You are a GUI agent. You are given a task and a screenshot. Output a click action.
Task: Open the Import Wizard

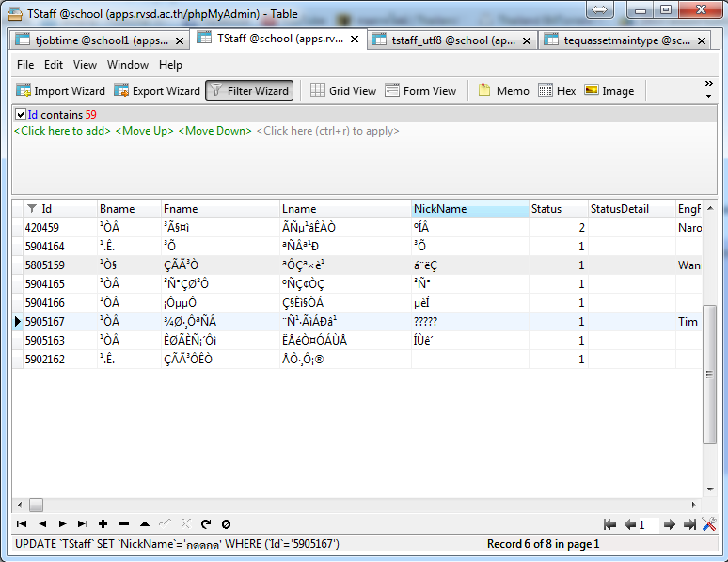pos(61,91)
